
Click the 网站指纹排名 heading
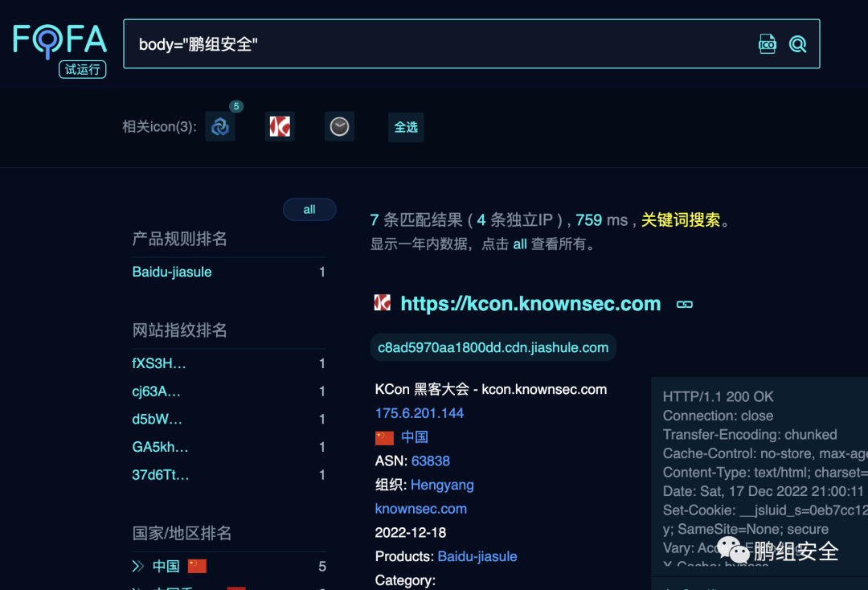(180, 330)
